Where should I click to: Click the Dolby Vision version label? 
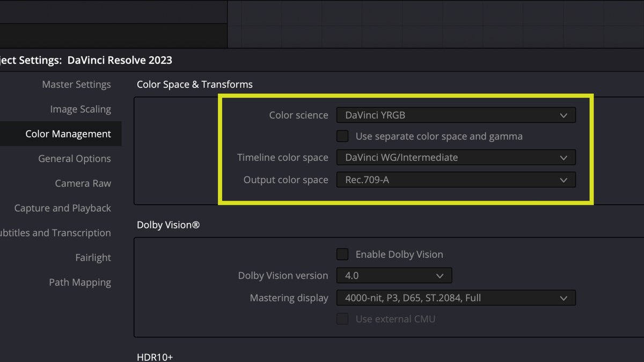point(283,276)
